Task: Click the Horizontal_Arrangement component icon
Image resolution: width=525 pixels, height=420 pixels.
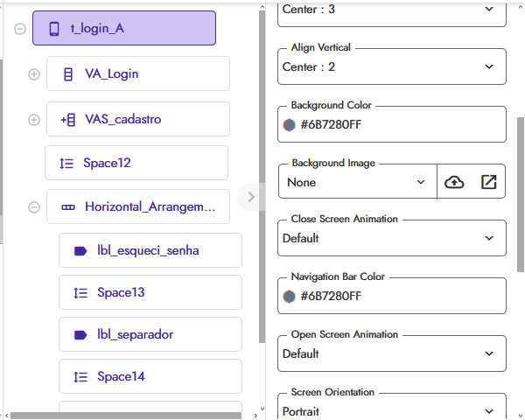Action: click(x=68, y=207)
